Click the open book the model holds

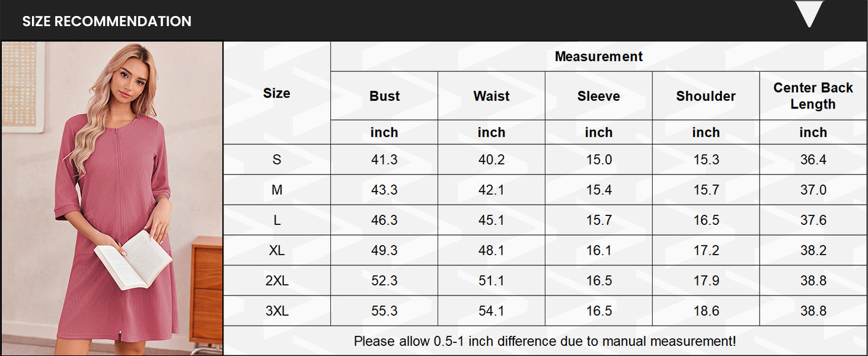(x=134, y=259)
